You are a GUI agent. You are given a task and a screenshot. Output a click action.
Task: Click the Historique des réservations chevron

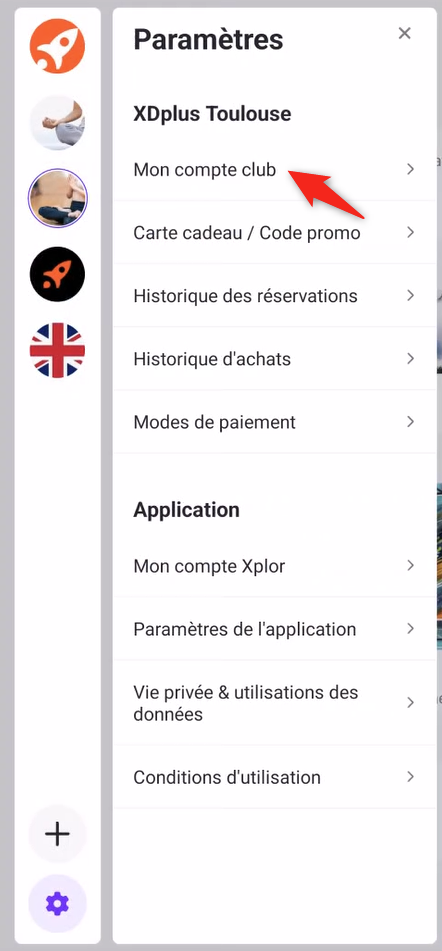click(410, 295)
